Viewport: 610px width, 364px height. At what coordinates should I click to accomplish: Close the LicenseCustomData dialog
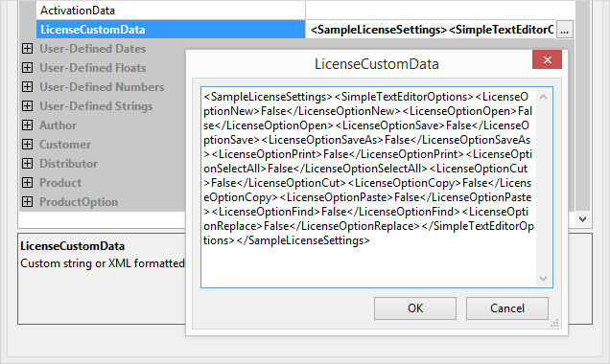click(547, 59)
